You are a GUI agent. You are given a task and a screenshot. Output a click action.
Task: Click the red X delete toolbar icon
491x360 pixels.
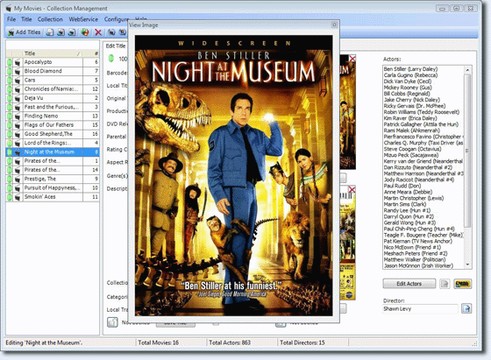pyautogui.click(x=98, y=32)
